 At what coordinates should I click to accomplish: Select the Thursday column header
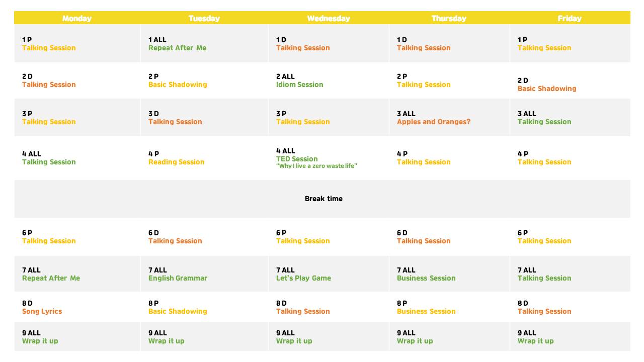(x=449, y=18)
